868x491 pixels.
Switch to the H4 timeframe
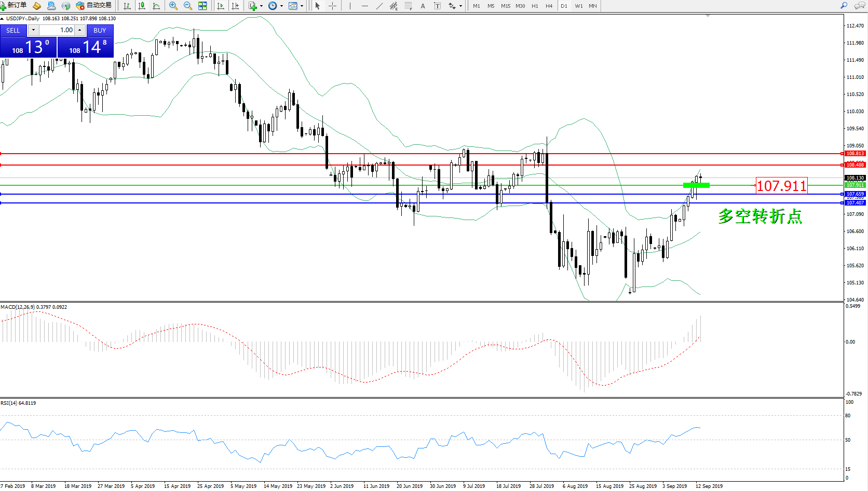click(x=549, y=6)
